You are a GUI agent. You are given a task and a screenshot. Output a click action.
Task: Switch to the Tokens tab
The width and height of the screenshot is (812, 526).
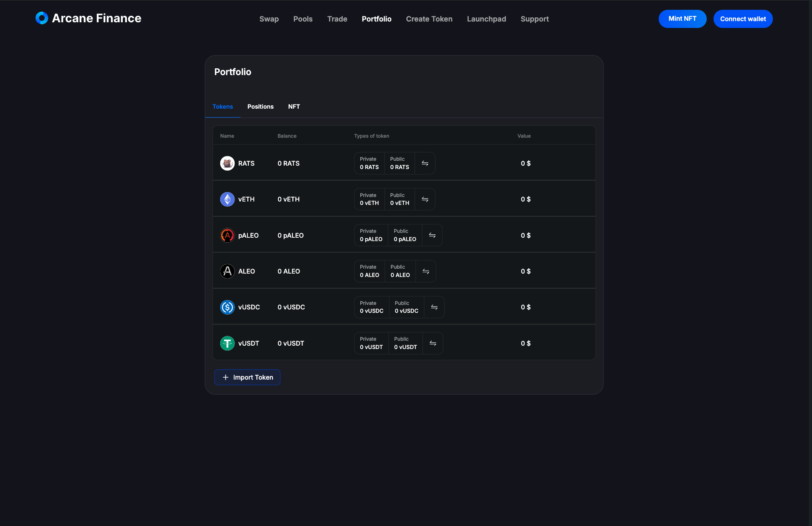pyautogui.click(x=223, y=107)
